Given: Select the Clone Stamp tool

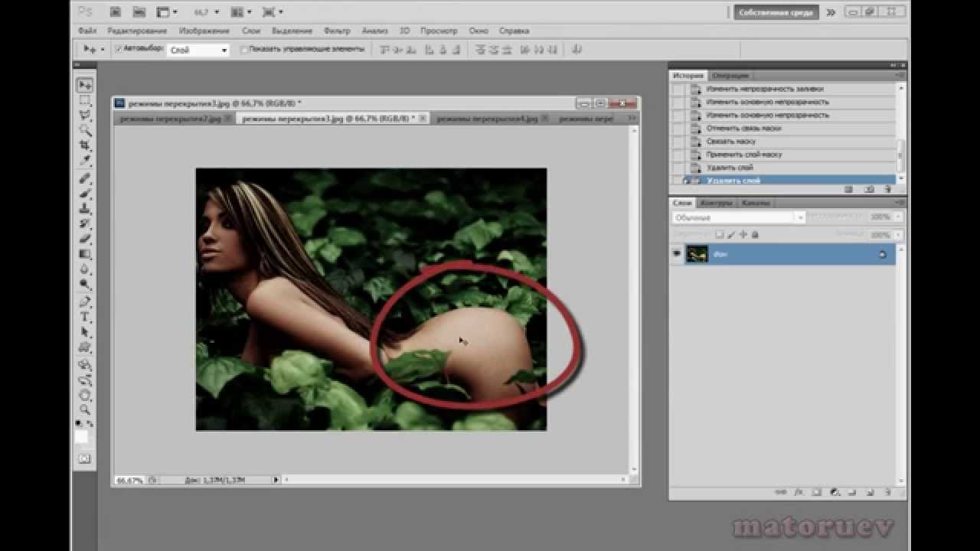Looking at the screenshot, I should point(85,209).
